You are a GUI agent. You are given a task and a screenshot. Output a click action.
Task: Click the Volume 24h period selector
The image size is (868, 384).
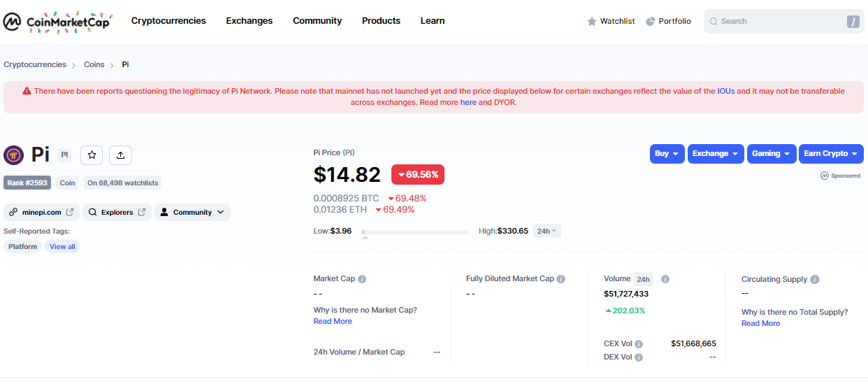pos(643,279)
